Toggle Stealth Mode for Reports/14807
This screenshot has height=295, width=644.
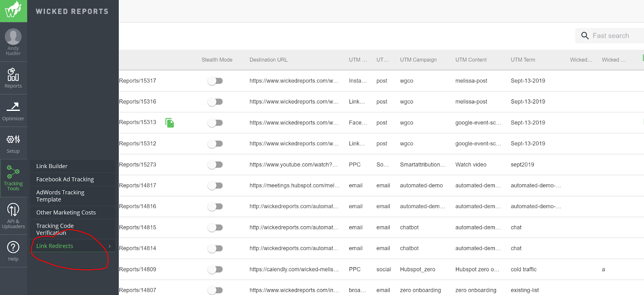tap(215, 290)
